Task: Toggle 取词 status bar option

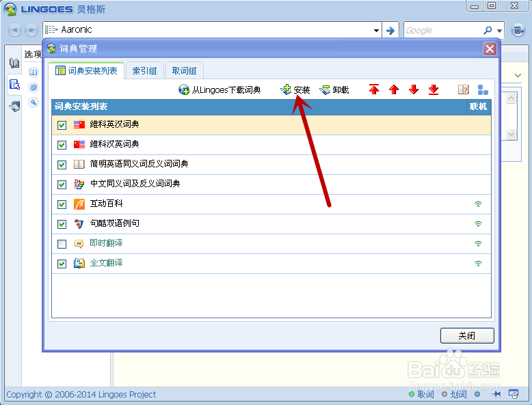Action: click(421, 394)
